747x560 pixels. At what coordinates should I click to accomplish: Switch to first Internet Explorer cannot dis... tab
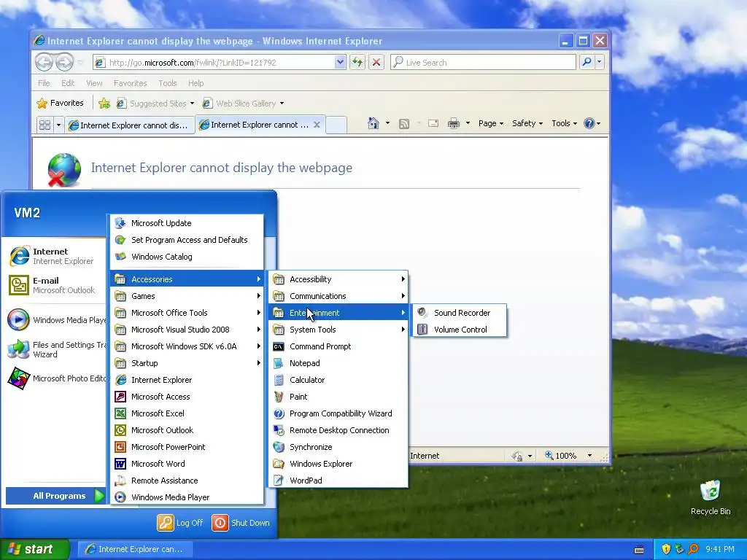pyautogui.click(x=130, y=125)
